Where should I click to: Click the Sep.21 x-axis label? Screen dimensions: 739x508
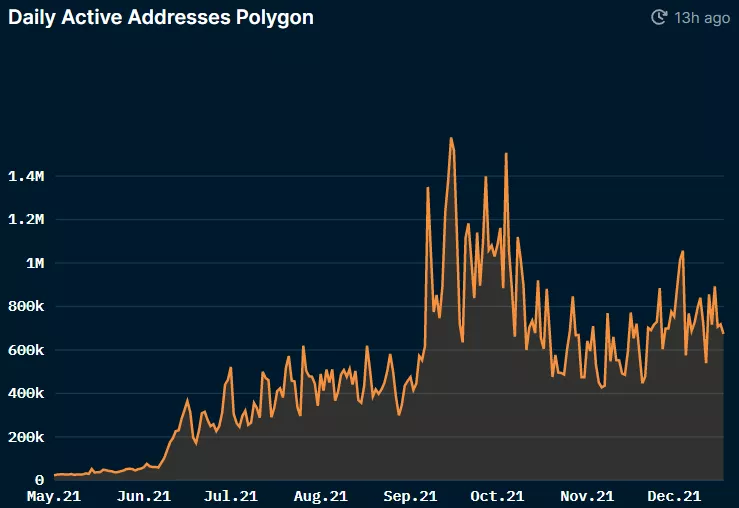411,496
